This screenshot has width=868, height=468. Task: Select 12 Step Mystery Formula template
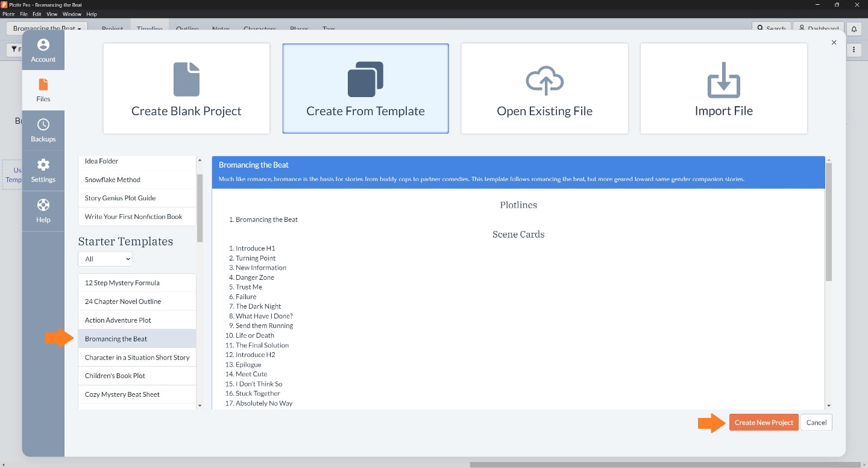pyautogui.click(x=137, y=283)
